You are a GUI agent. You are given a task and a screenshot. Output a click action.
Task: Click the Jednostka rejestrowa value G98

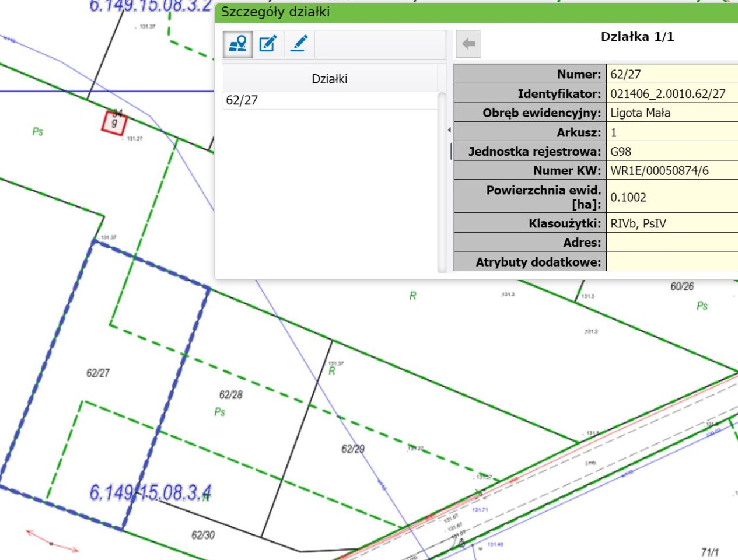point(621,152)
